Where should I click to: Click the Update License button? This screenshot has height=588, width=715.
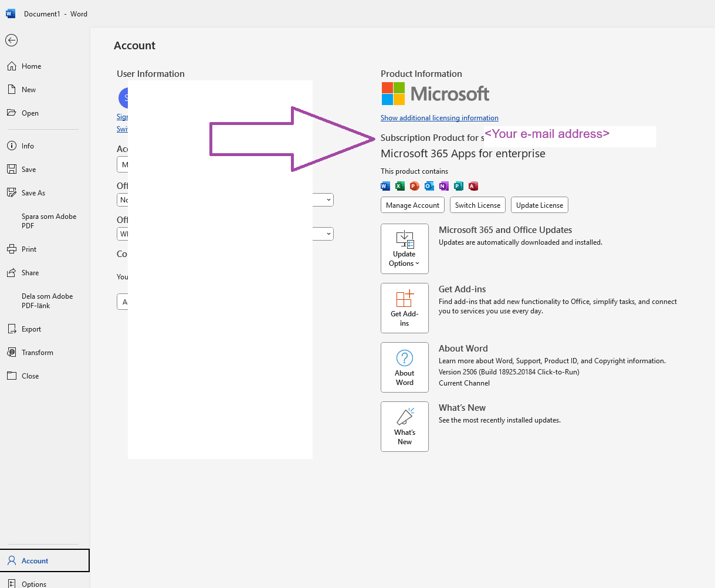[540, 205]
